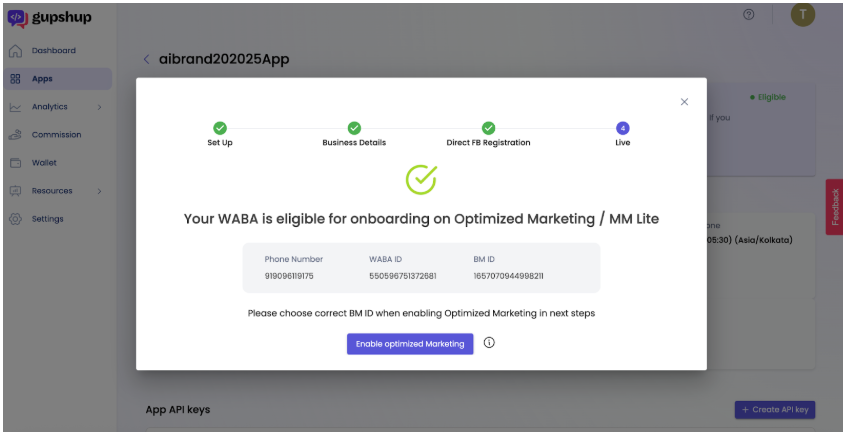Click the Settings gear icon

[x=16, y=219]
